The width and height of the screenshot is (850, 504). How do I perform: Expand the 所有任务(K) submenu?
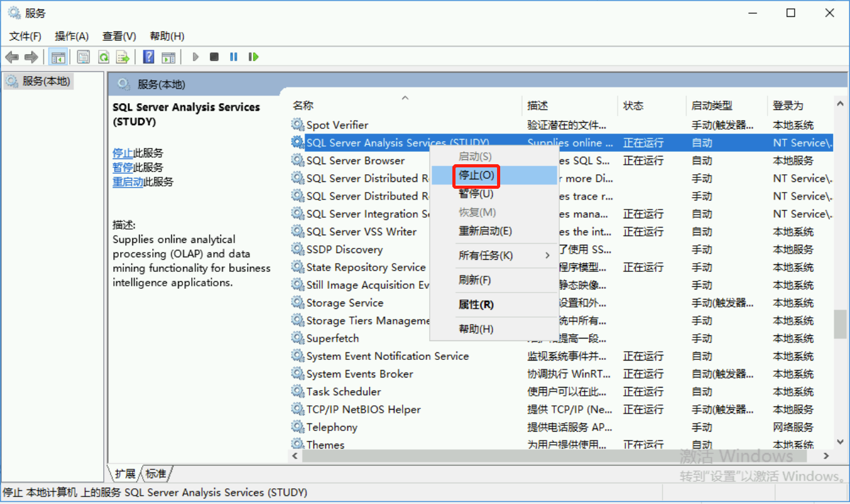pos(494,255)
